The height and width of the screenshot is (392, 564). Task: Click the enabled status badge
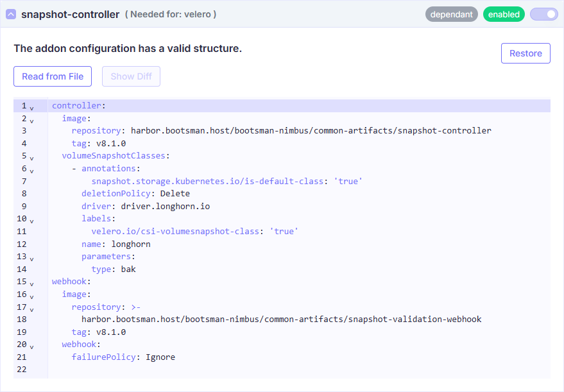504,14
